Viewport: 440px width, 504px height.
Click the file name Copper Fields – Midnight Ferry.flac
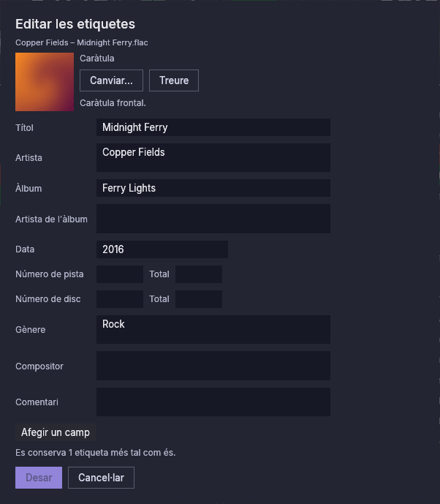tap(82, 42)
